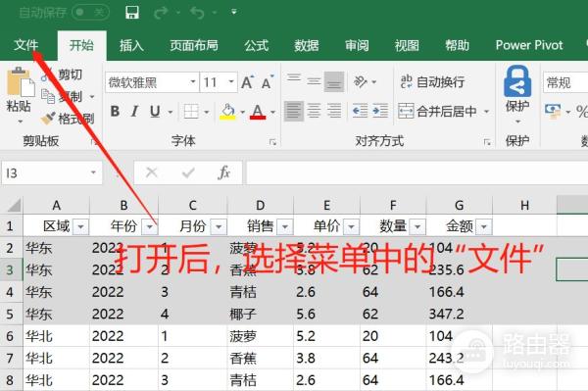Open the font size 11 dropdown
Screen dimensions: 588x391
click(231, 82)
